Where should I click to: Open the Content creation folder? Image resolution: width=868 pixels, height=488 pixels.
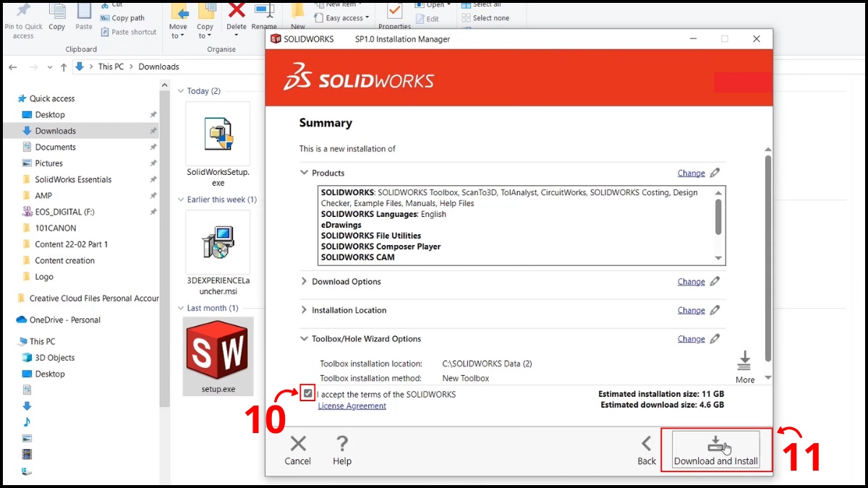[64, 260]
